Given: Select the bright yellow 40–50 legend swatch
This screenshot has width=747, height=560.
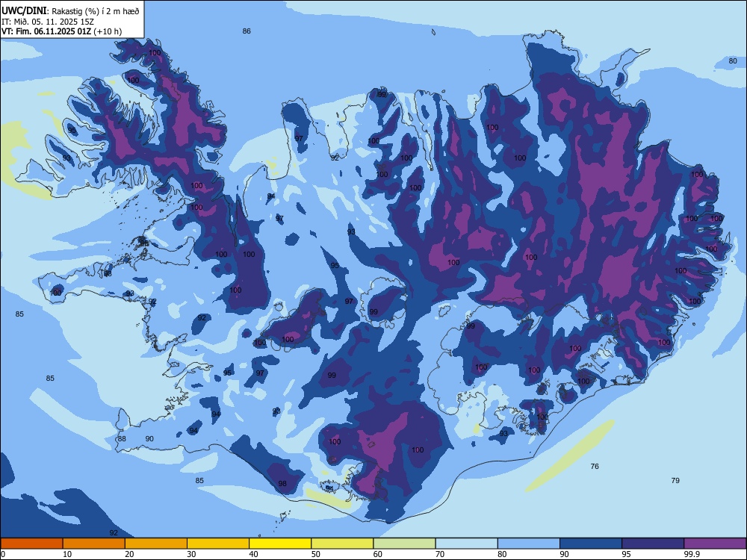Looking at the screenshot, I should pos(280,544).
